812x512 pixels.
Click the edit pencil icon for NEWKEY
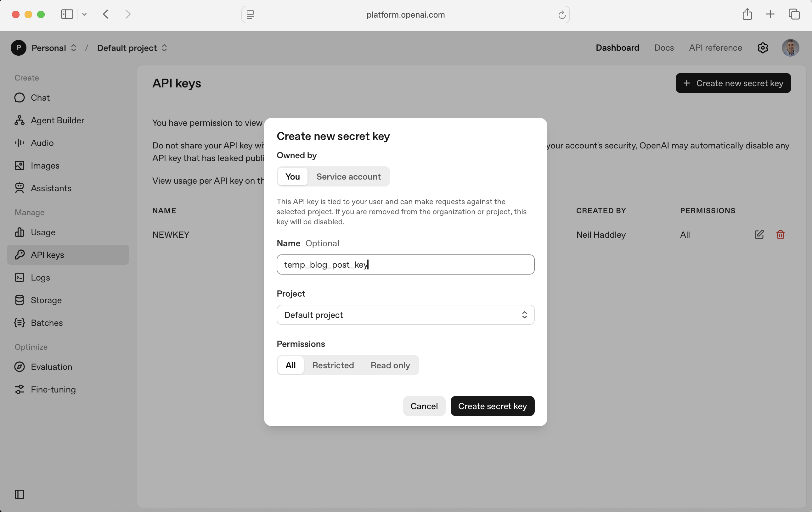click(x=759, y=235)
